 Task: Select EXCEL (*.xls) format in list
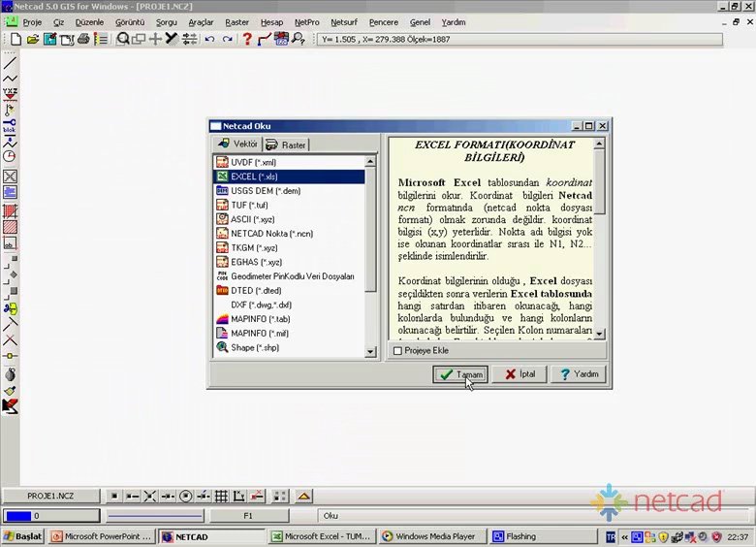(x=289, y=177)
